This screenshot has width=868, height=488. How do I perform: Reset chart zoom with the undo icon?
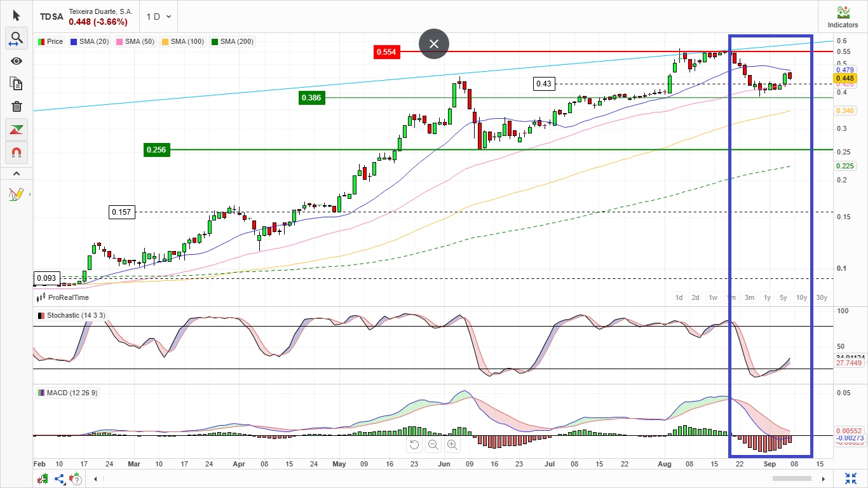point(414,445)
